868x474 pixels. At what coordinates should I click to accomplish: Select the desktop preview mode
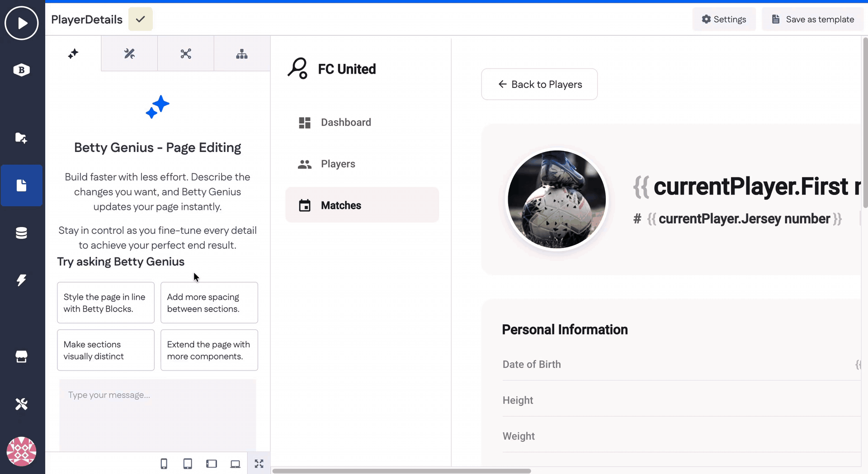coord(235,463)
